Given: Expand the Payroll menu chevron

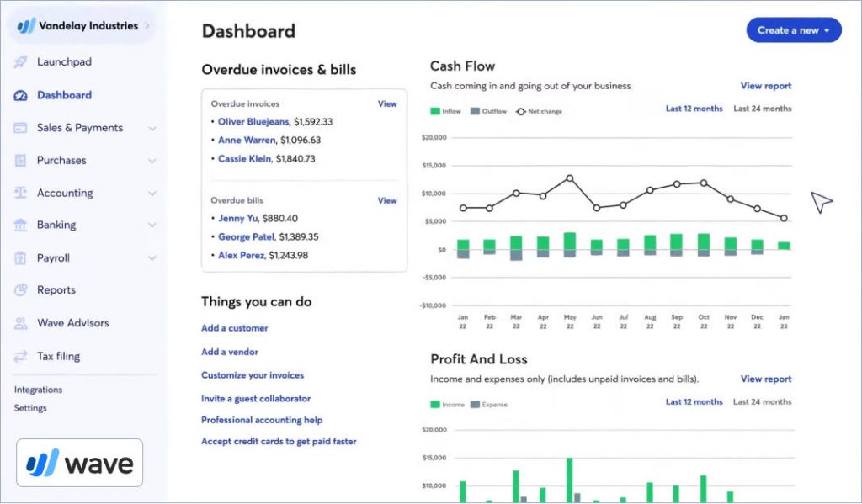Looking at the screenshot, I should [x=152, y=258].
